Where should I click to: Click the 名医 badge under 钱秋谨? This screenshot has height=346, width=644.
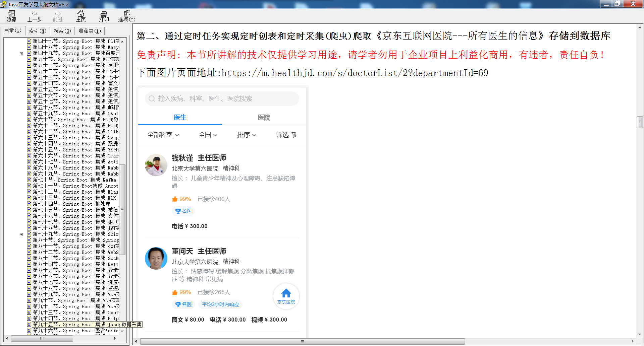point(183,211)
